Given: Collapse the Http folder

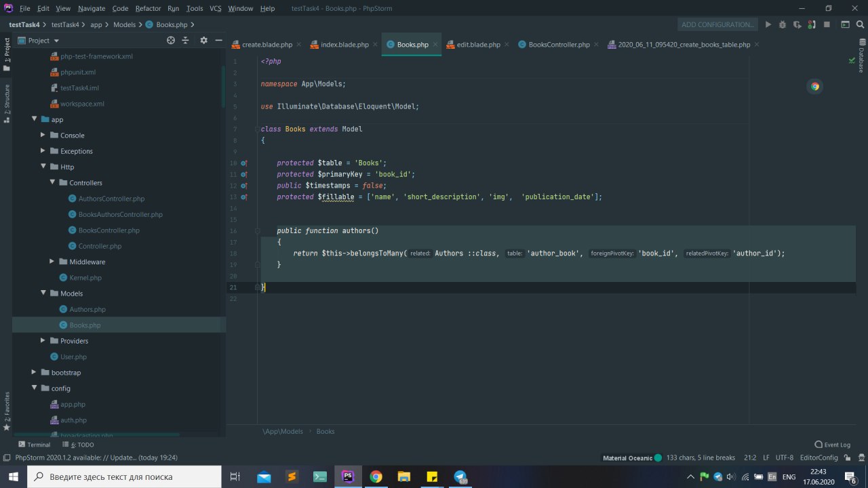Looking at the screenshot, I should click(x=43, y=167).
